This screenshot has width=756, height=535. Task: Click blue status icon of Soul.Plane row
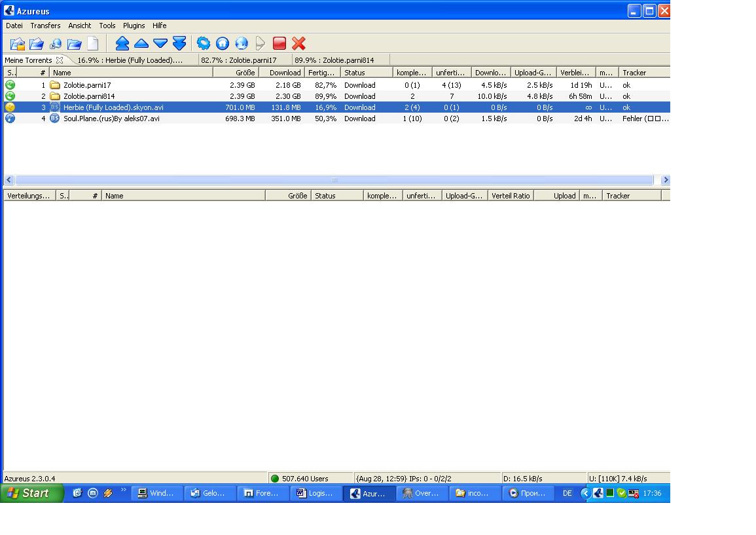(x=10, y=118)
